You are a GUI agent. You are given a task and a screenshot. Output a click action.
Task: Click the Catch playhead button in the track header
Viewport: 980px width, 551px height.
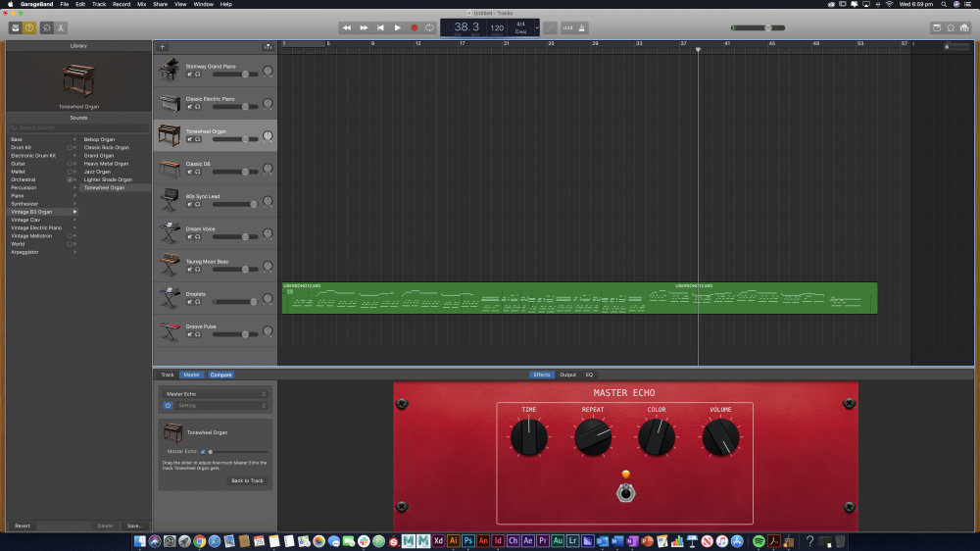click(x=269, y=47)
